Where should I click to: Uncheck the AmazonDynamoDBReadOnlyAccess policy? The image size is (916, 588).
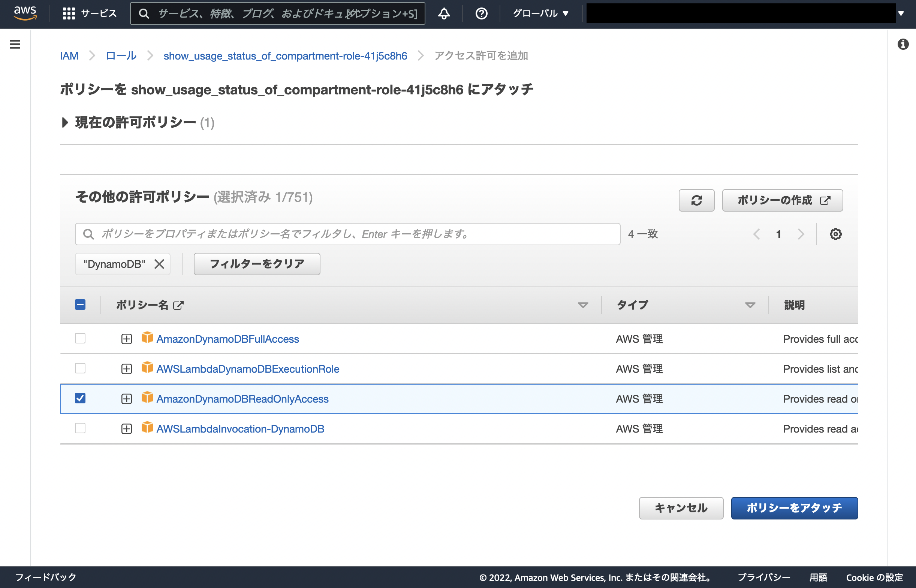(x=80, y=398)
